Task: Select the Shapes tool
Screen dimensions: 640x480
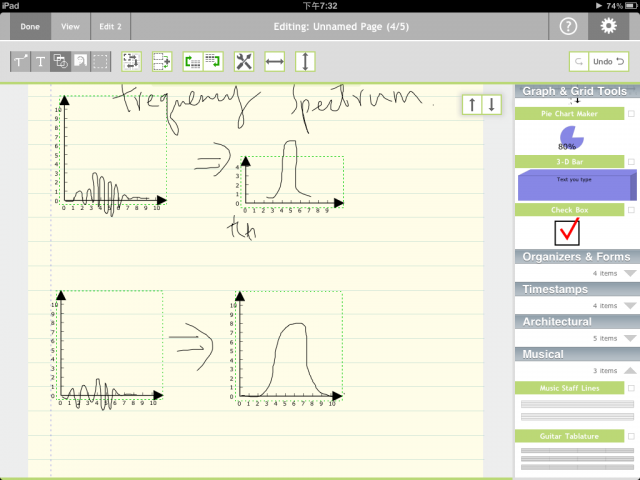Action: pos(60,62)
